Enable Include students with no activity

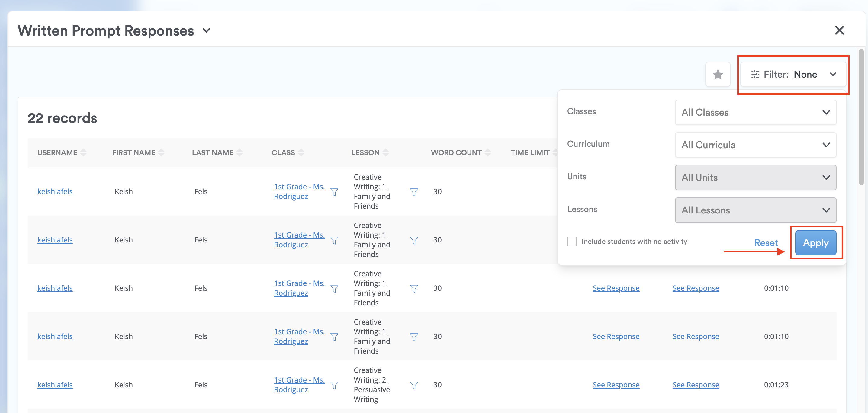click(x=572, y=242)
